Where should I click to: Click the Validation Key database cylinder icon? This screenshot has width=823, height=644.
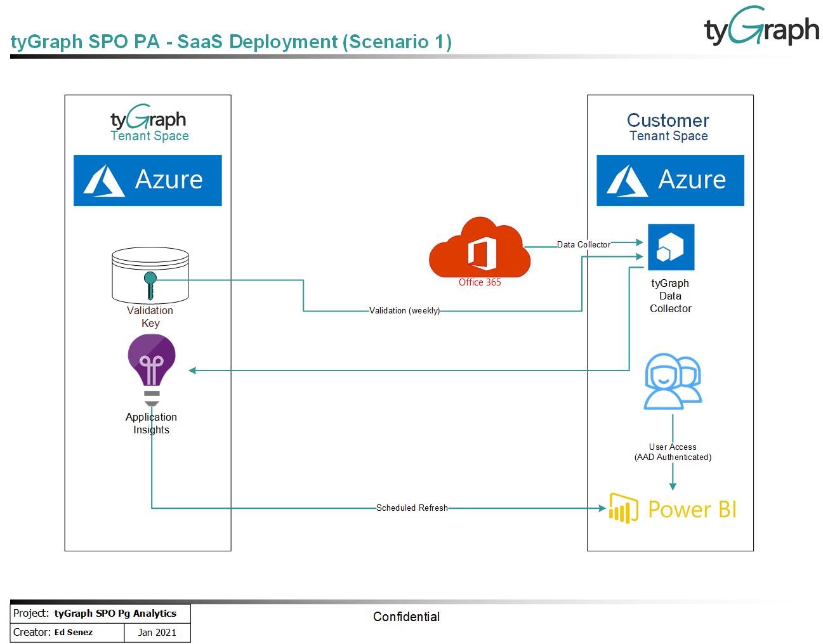click(150, 274)
